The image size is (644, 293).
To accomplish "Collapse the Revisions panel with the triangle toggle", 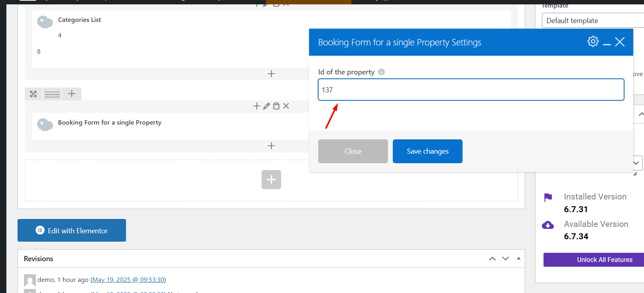I will click(518, 259).
